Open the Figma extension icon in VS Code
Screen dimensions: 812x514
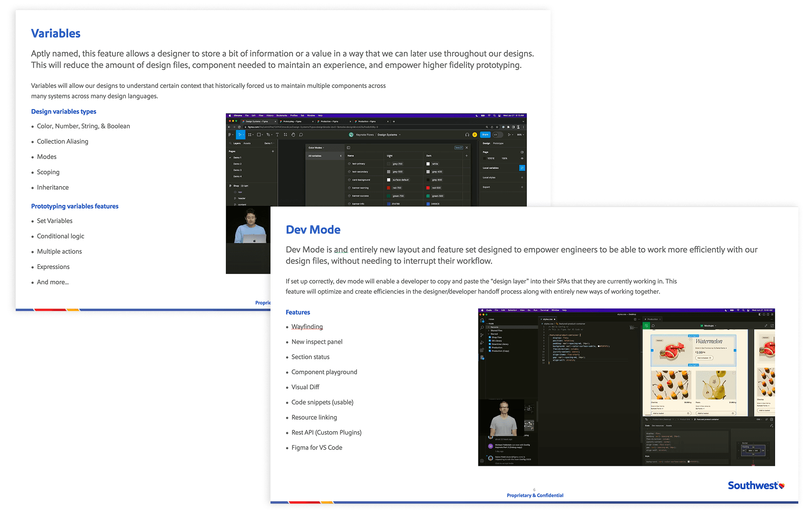[x=482, y=358]
